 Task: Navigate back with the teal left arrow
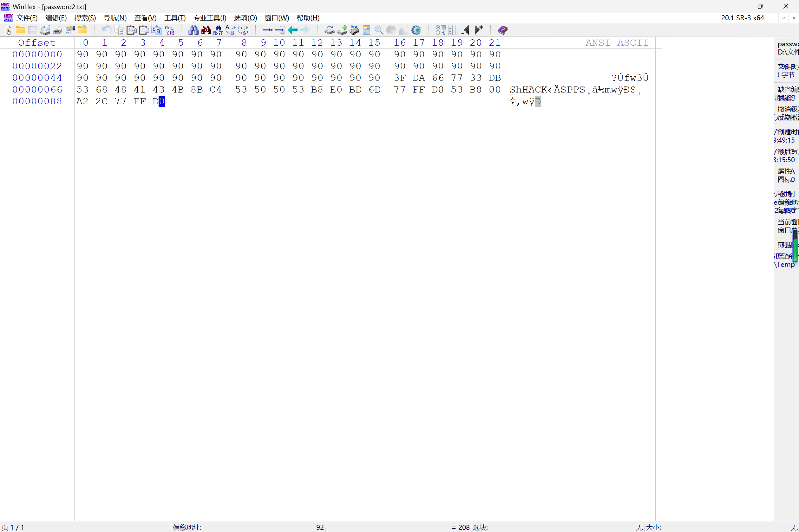(292, 30)
